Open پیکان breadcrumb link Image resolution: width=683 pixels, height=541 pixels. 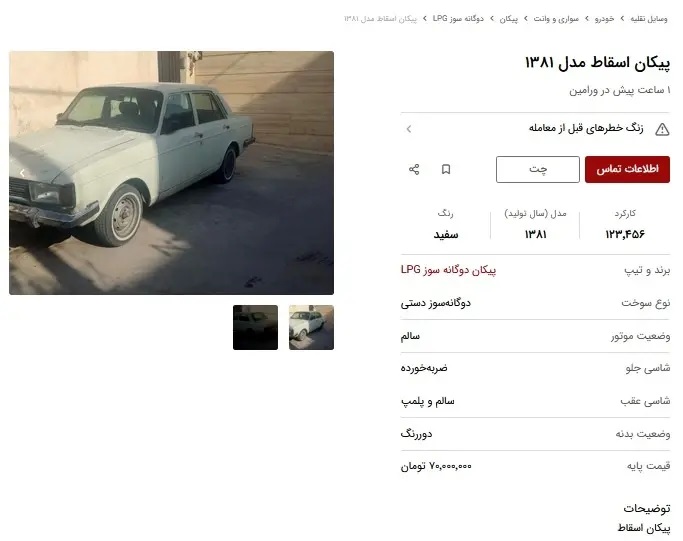pos(509,19)
